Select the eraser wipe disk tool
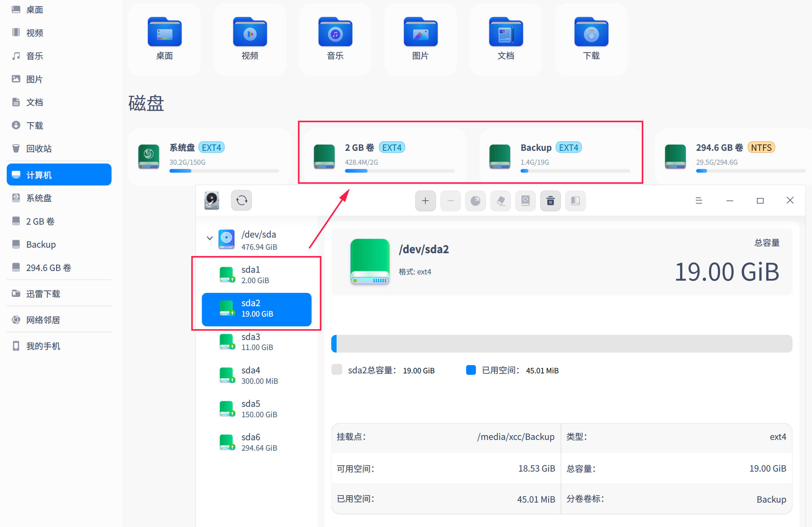Screen dimensions: 812x527 501,201
